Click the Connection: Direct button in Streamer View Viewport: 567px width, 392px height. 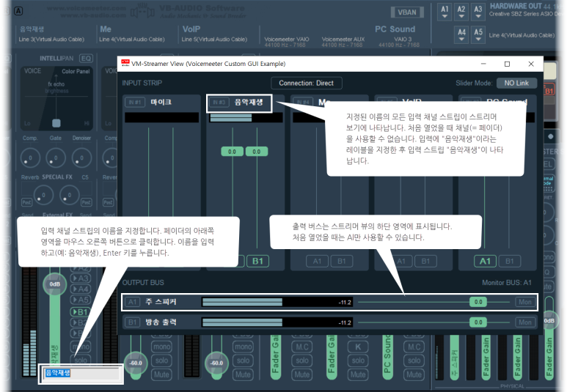(307, 83)
